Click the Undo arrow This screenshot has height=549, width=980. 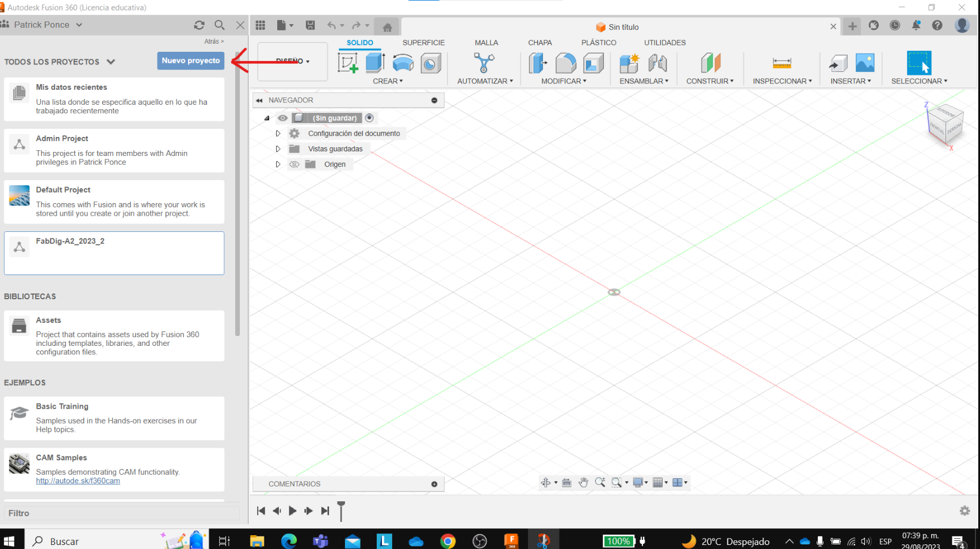pos(331,25)
